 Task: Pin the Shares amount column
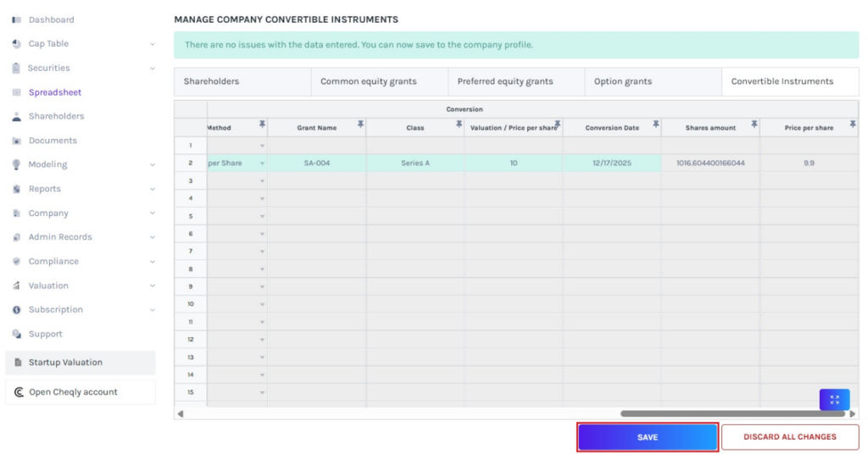[754, 125]
